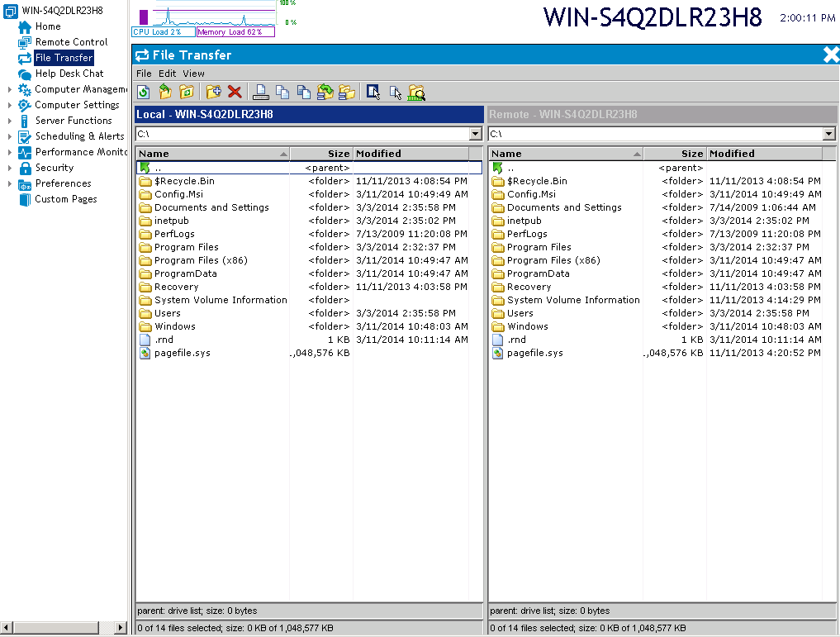
Task: Click the red X delete icon
Action: [235, 93]
